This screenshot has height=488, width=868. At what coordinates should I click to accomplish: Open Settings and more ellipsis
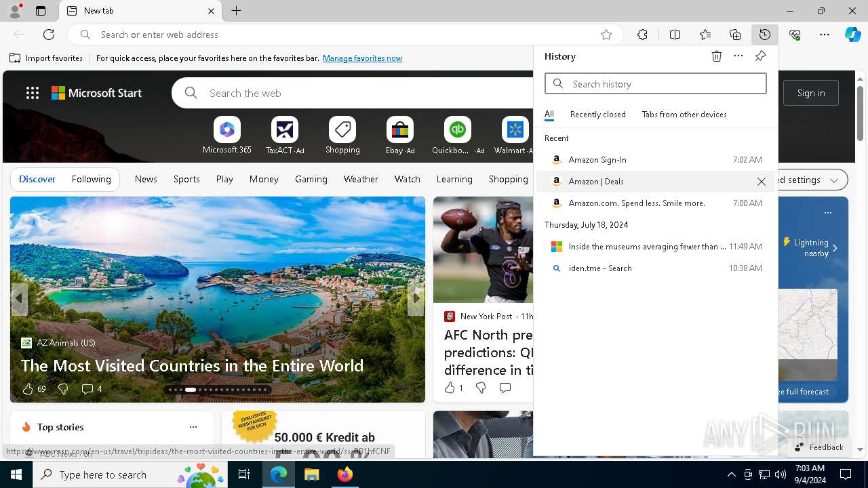coord(825,35)
